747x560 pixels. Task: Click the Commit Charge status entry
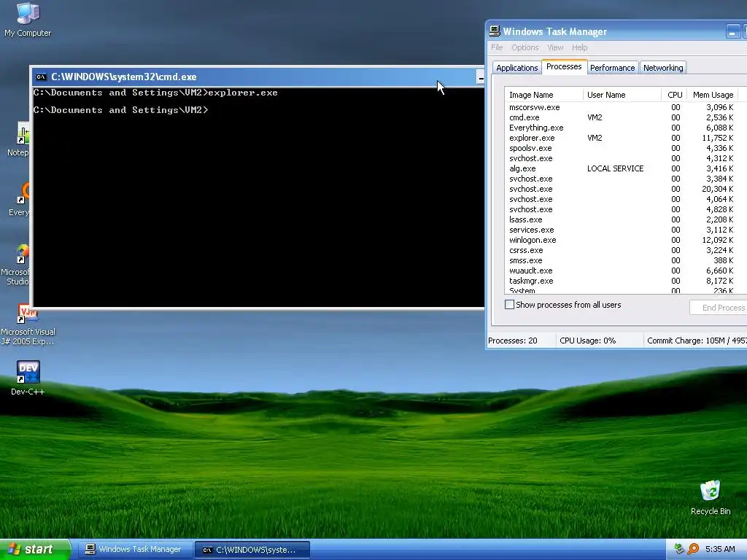(695, 341)
